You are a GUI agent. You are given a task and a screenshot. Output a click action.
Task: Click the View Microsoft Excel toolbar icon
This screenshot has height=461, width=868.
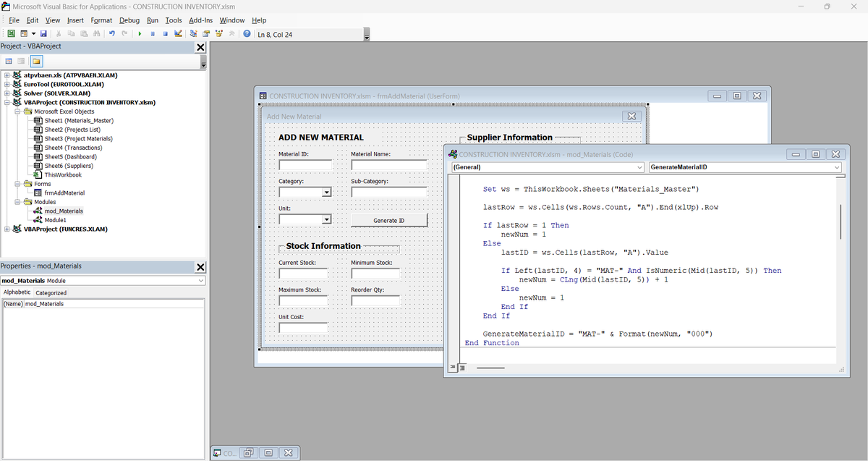(11, 34)
